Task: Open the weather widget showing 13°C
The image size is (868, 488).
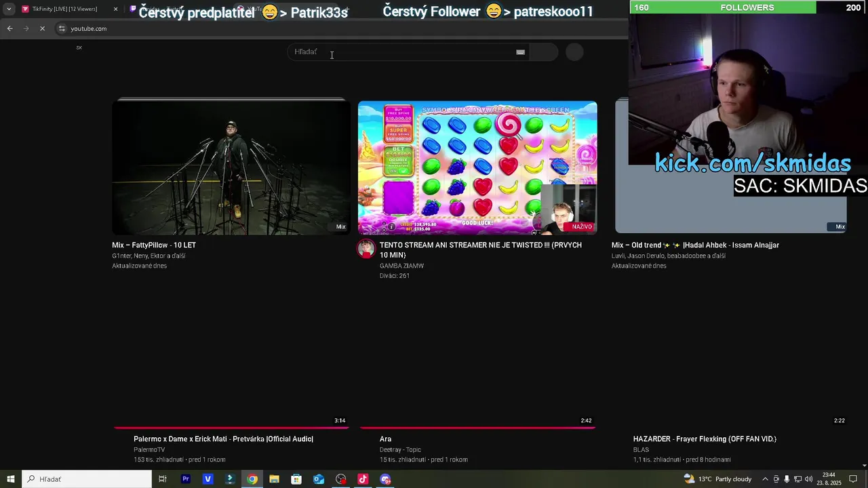Action: pos(718,479)
